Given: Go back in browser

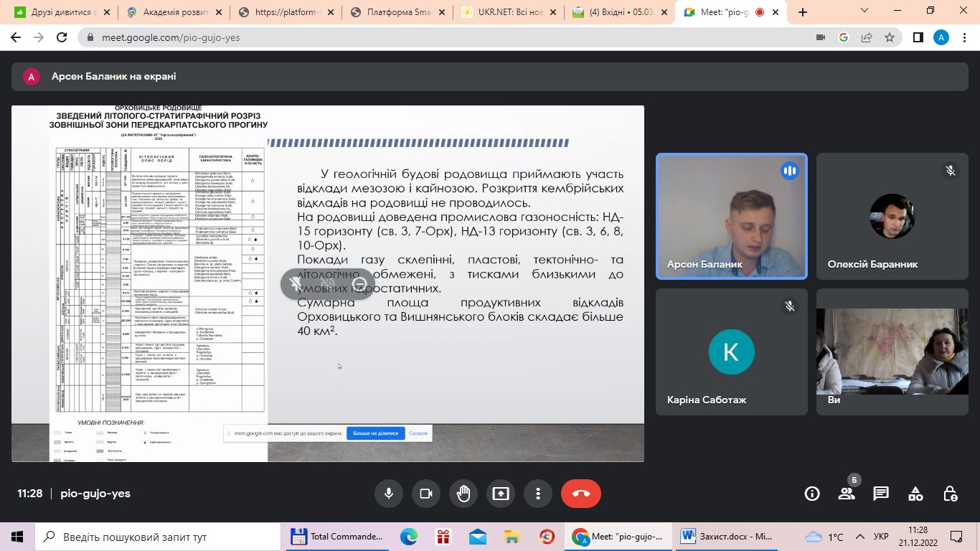Looking at the screenshot, I should click(16, 38).
